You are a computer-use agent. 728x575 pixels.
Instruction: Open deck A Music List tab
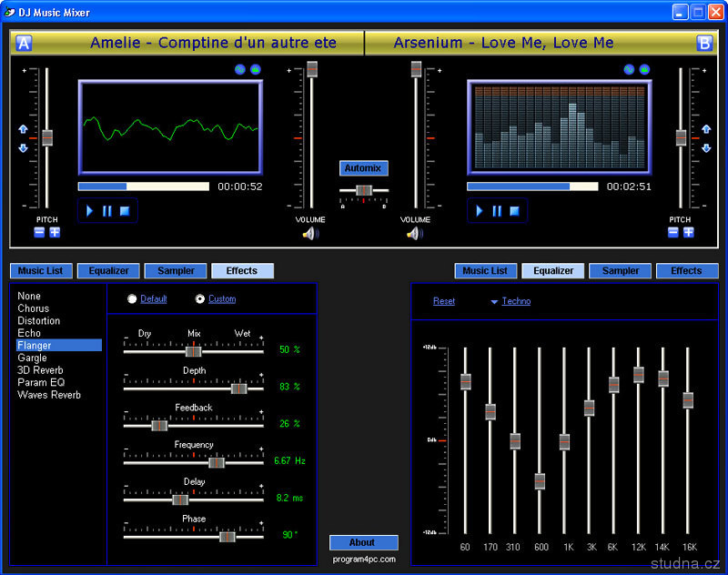41,270
